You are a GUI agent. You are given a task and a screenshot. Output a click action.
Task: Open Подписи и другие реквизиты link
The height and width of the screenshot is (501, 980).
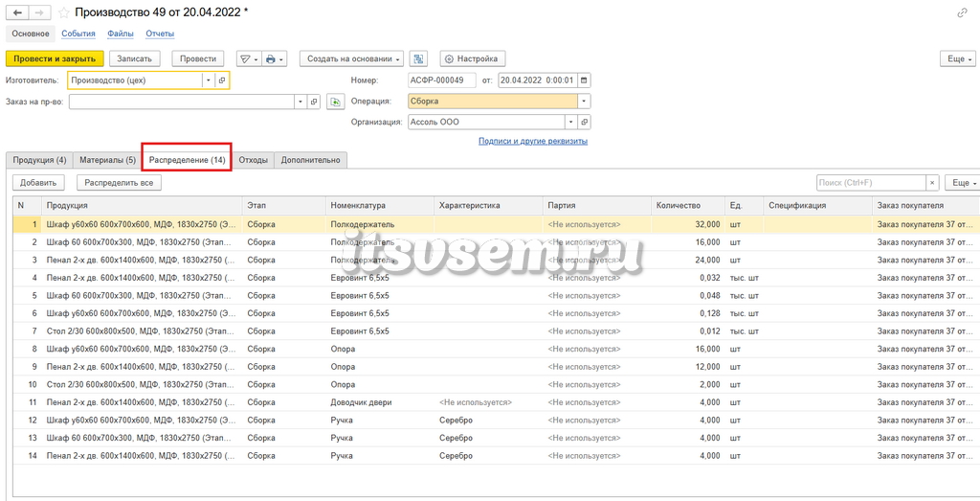coord(533,142)
